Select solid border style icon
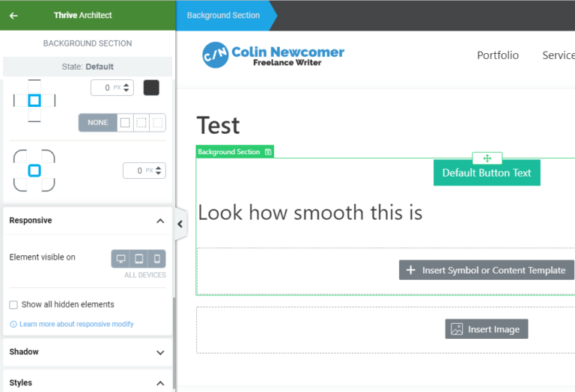The image size is (575, 392). click(125, 123)
